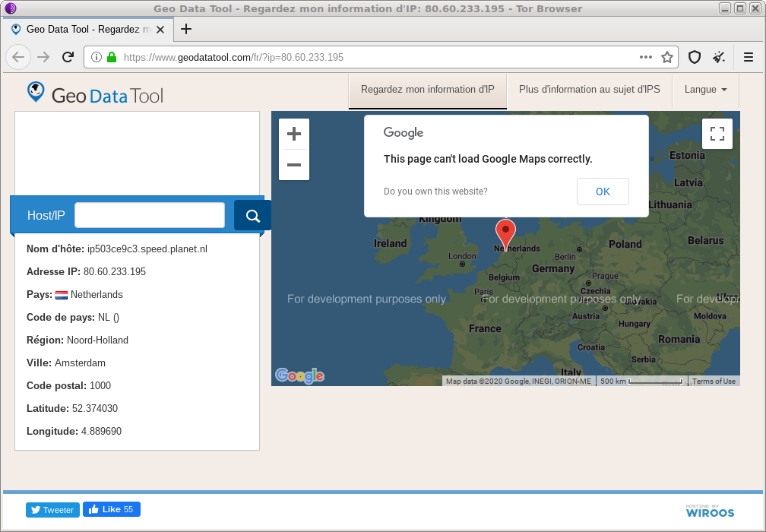Reload the current page
This screenshot has width=766, height=532.
pos(68,57)
